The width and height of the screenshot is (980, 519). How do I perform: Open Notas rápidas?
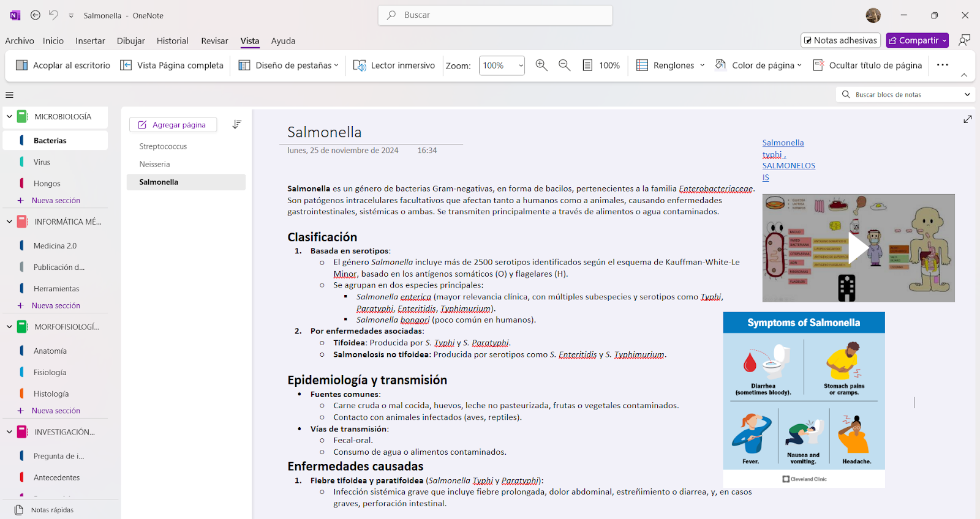pos(52,510)
